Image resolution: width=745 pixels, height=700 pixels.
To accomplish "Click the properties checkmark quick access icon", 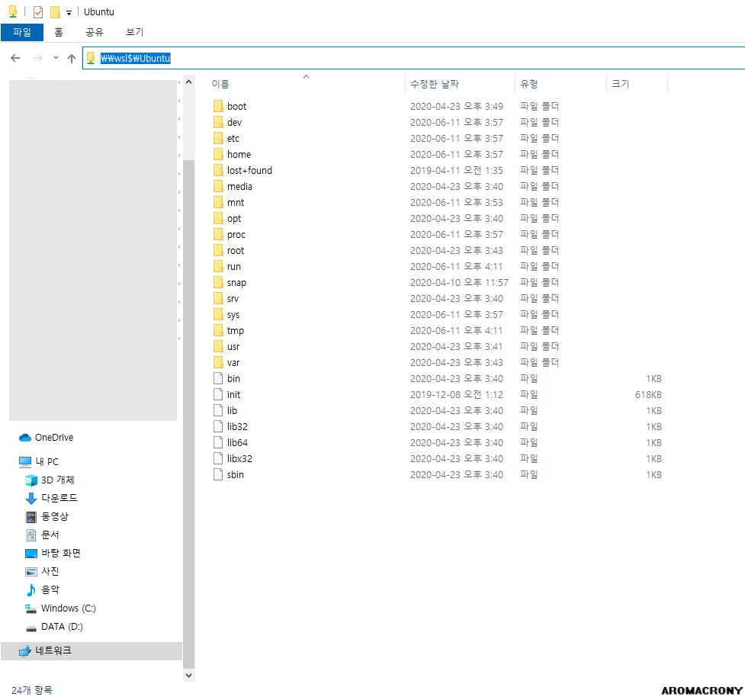I will 38,12.
